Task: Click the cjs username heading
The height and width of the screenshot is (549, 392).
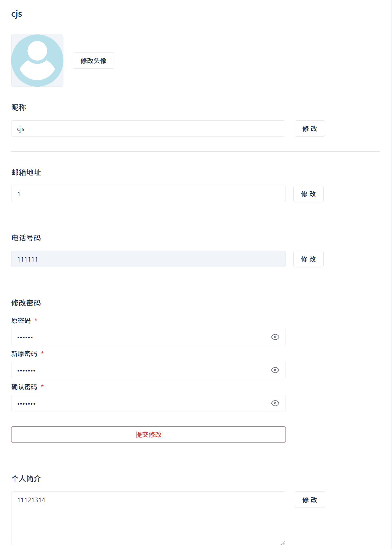Action: pyautogui.click(x=17, y=14)
